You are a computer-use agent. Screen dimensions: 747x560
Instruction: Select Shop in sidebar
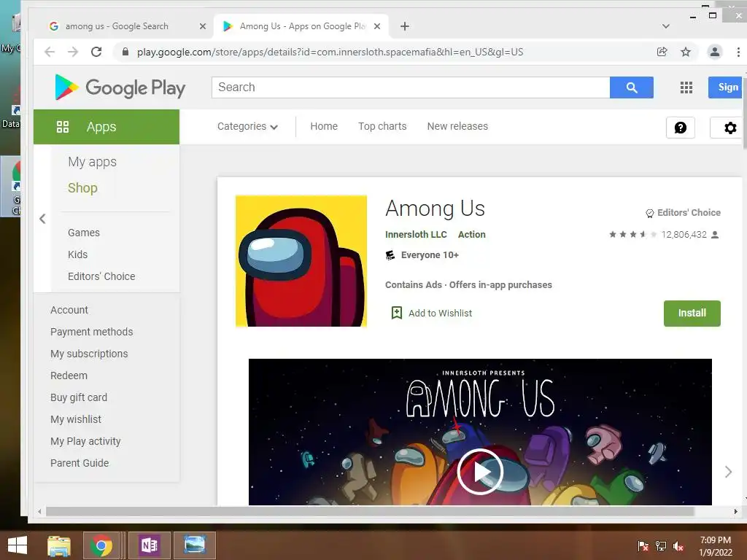[x=82, y=188]
